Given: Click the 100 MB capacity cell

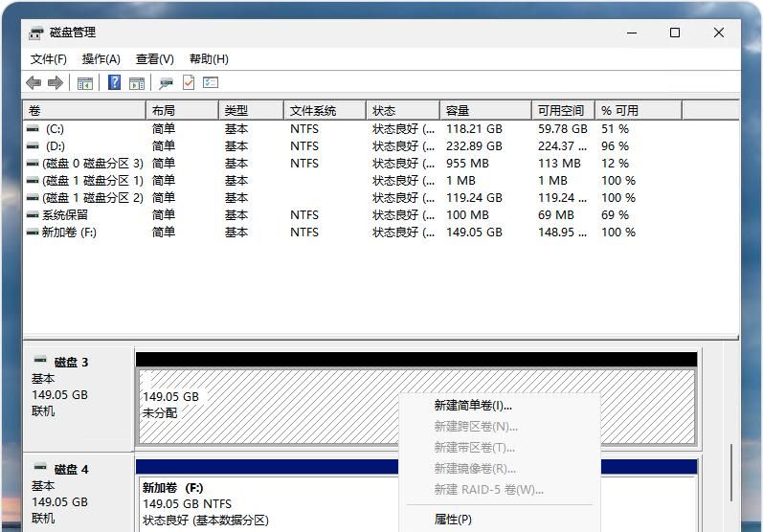Looking at the screenshot, I should click(x=467, y=215).
